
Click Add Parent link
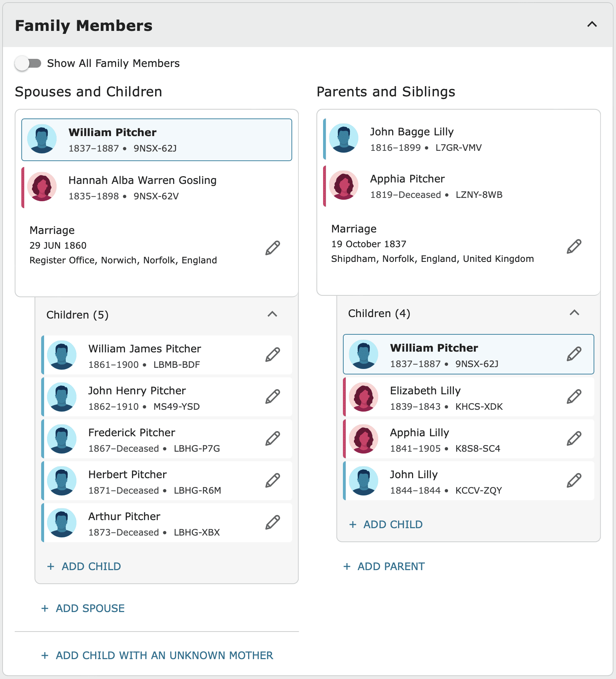coord(384,566)
